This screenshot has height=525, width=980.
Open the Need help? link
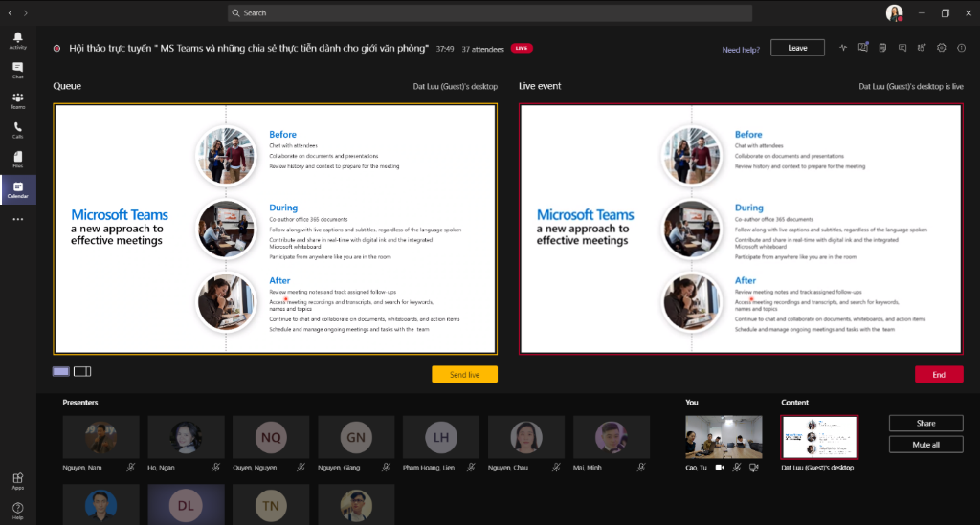point(741,50)
